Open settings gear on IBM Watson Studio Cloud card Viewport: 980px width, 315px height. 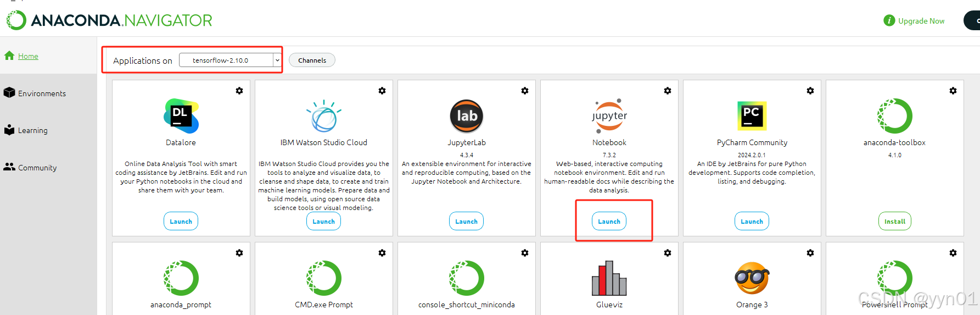382,91
